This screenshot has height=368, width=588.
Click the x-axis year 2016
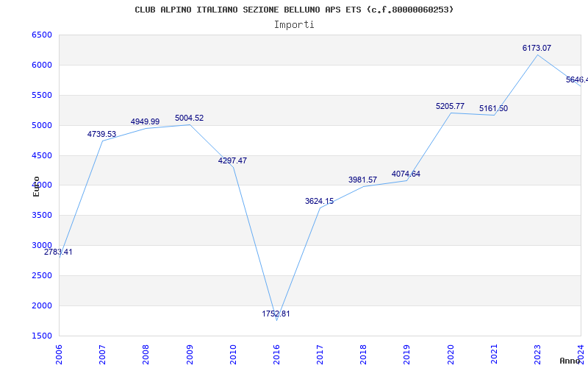click(x=276, y=354)
